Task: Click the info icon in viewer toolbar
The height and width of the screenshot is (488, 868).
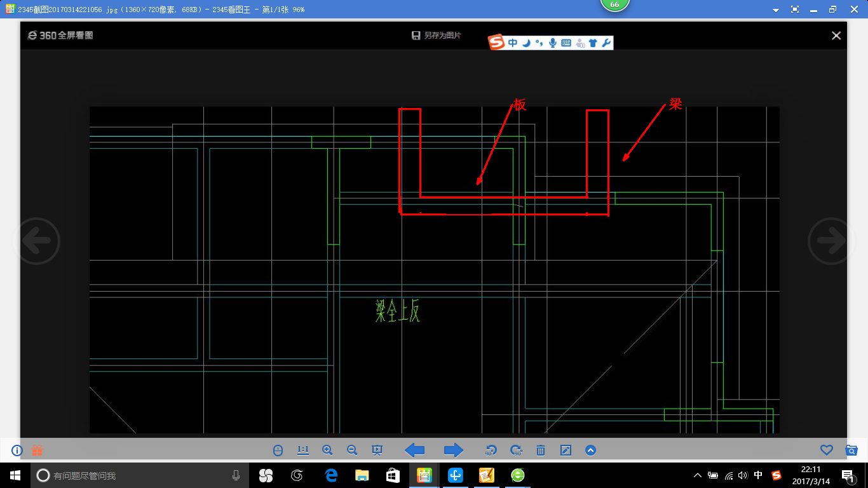Action: (x=17, y=451)
